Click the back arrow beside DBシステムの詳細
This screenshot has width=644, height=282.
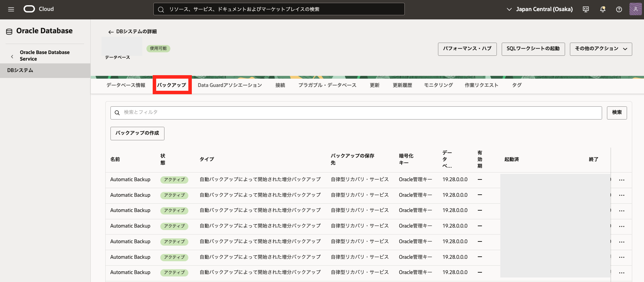(111, 32)
